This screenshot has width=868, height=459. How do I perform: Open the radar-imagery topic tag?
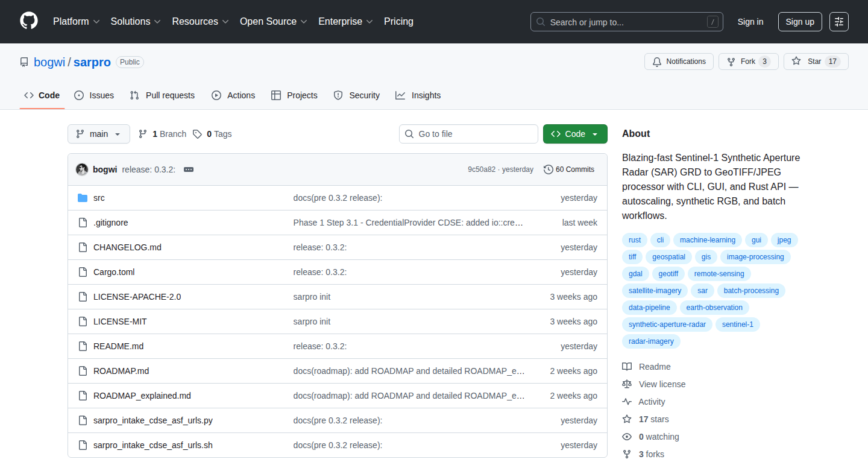651,341
